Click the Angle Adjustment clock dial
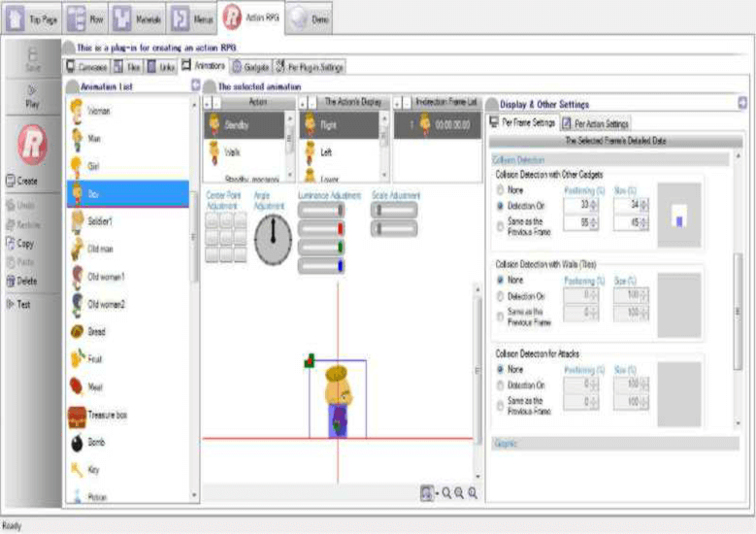This screenshot has width=756, height=534. 273,239
